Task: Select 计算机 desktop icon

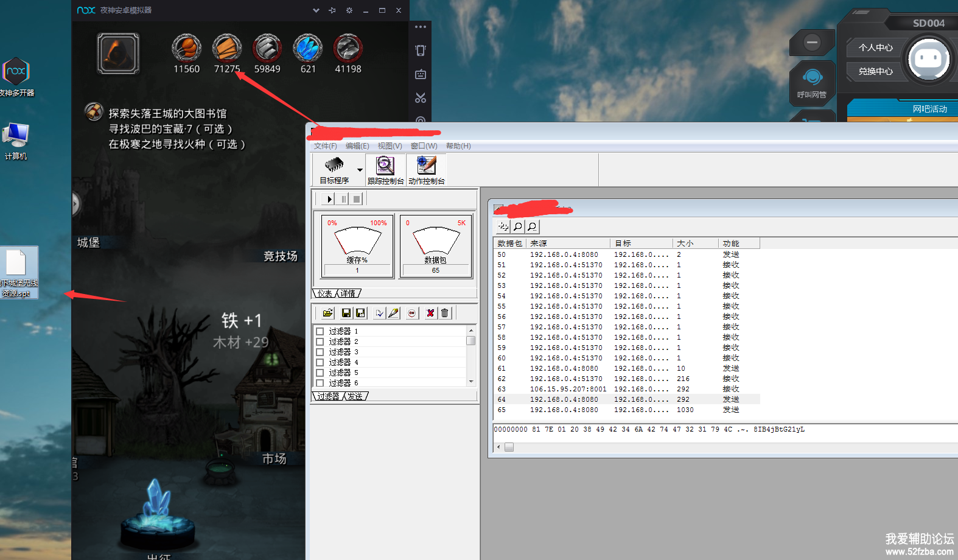Action: pyautogui.click(x=16, y=142)
